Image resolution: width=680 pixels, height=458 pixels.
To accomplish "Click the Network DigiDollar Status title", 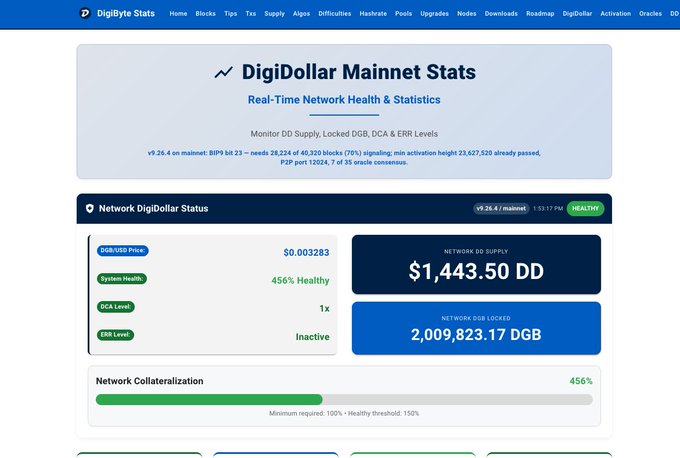I will coord(154,209).
